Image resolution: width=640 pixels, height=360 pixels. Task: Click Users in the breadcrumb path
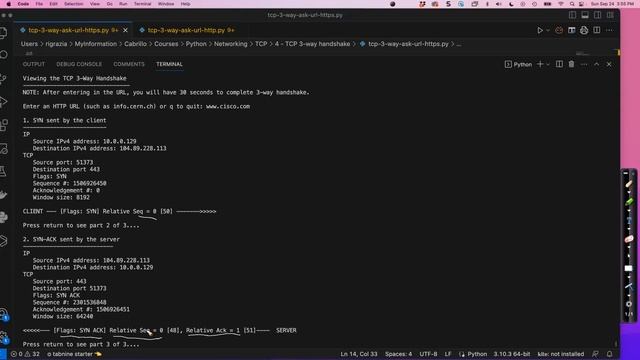point(29,44)
